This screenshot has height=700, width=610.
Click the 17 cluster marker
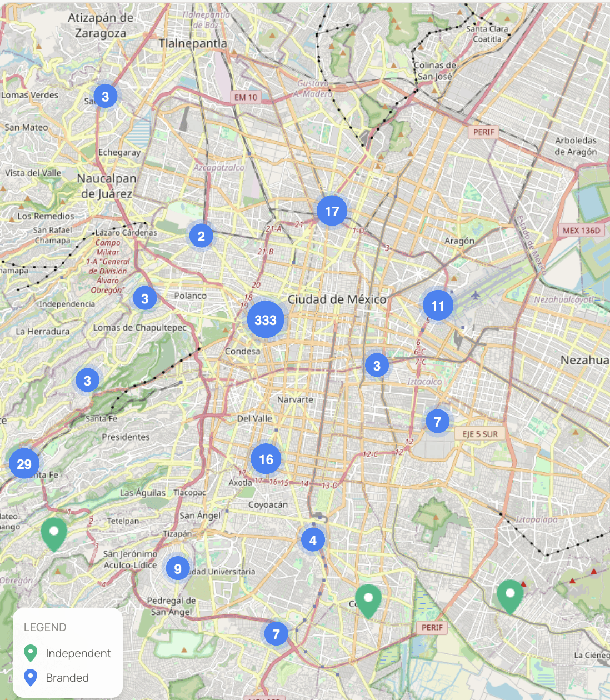332,211
